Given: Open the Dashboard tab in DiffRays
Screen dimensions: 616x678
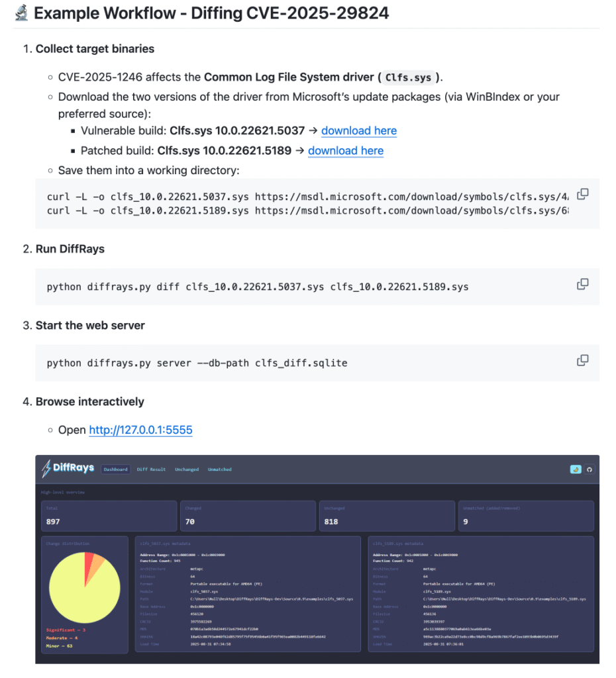Looking at the screenshot, I should click(115, 469).
